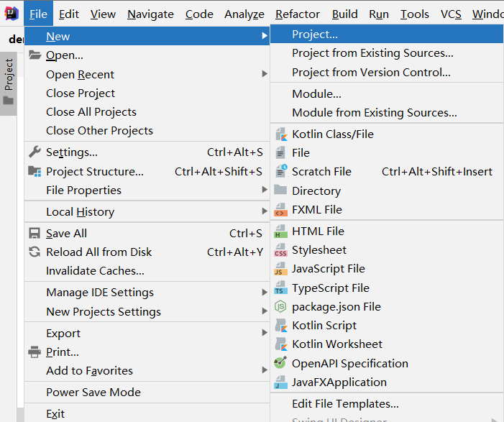
Task: Click the Kotlin Class/File icon
Action: (x=281, y=134)
